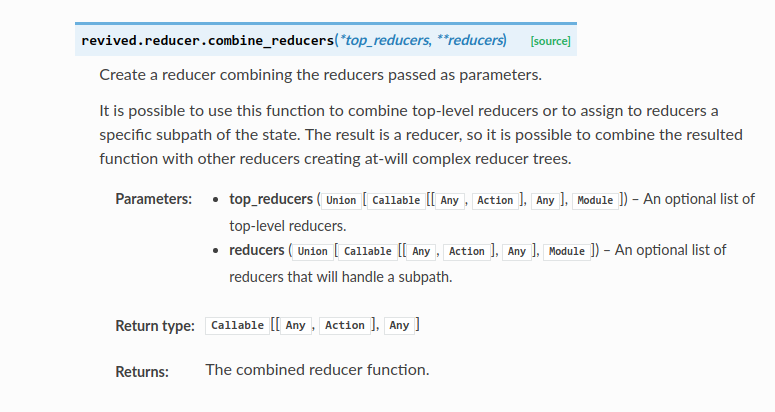This screenshot has height=412, width=775.
Task: Open Union type in reducers parameter row
Action: coord(313,251)
